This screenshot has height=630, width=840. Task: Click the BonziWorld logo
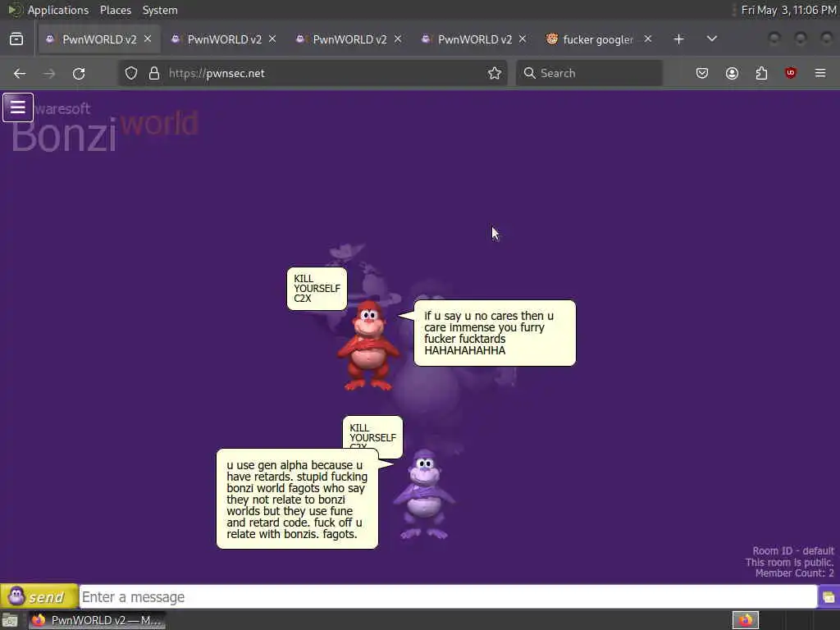pyautogui.click(x=105, y=127)
